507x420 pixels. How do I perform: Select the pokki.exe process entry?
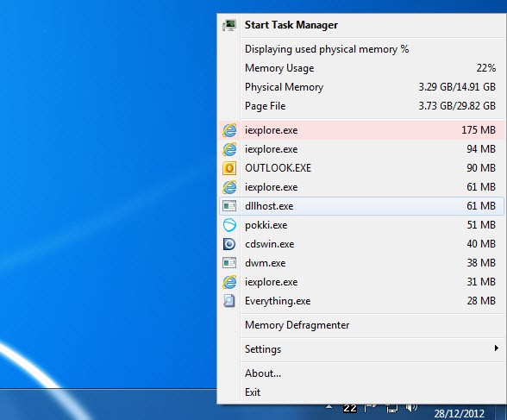tap(361, 225)
